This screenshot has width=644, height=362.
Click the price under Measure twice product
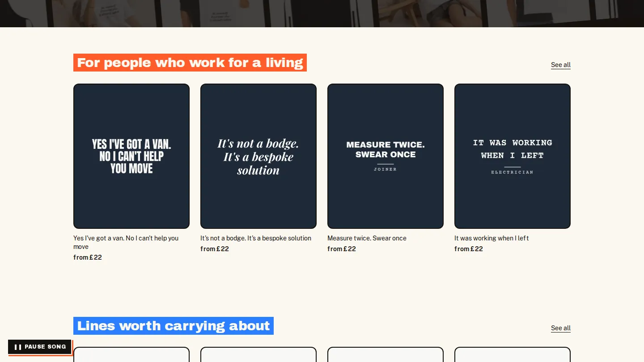(342, 249)
